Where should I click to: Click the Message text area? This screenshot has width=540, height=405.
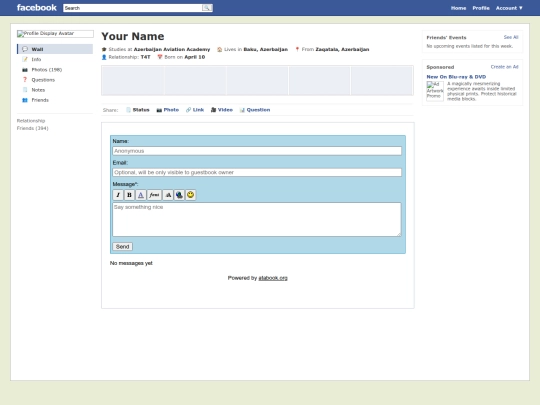[x=257, y=219]
